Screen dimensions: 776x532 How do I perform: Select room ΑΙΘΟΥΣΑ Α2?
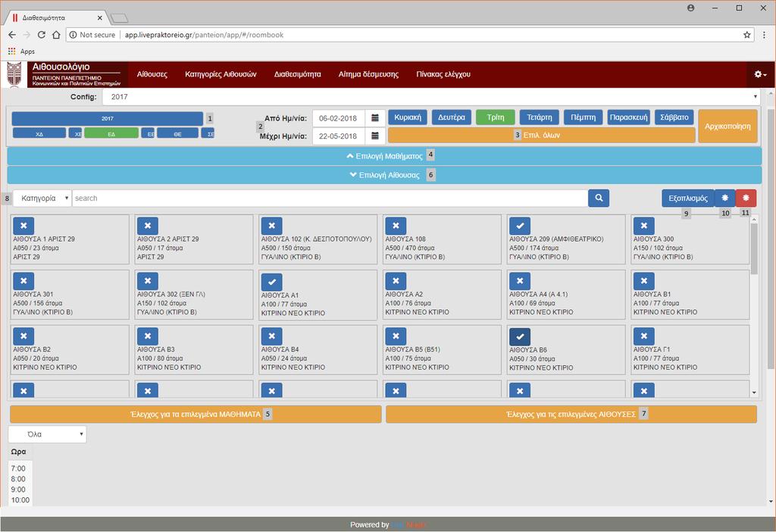[396, 281]
